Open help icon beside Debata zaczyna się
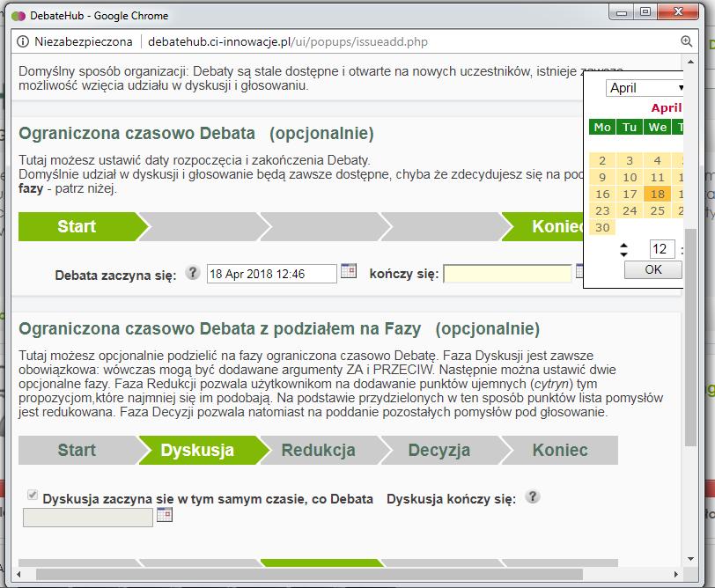The height and width of the screenshot is (588, 715). 193,273
